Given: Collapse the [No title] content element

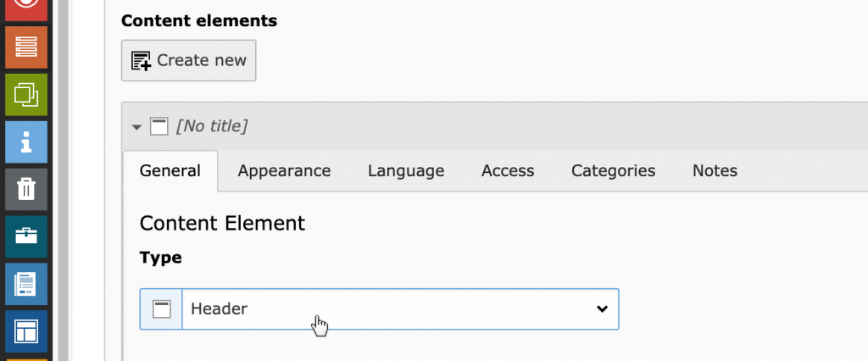Looking at the screenshot, I should [136, 127].
